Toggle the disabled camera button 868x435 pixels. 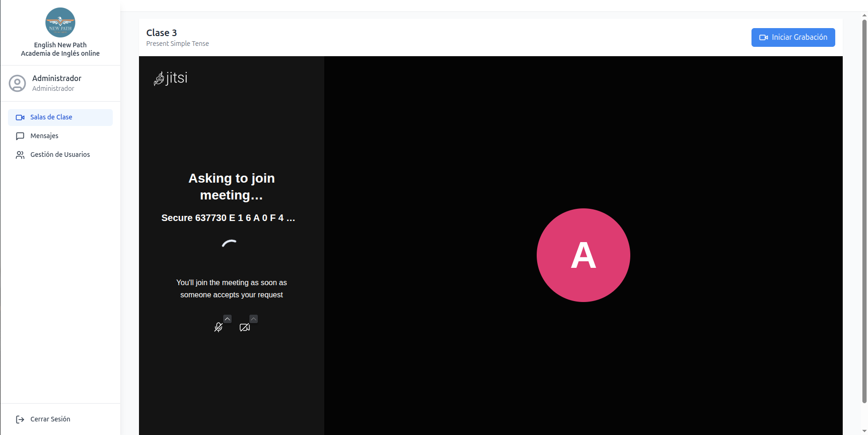tap(244, 327)
